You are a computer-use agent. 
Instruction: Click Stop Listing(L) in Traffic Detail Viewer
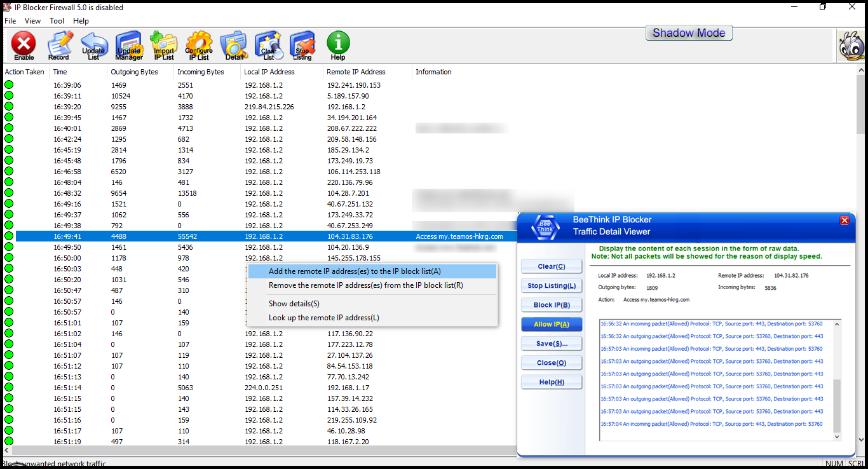[x=552, y=286]
